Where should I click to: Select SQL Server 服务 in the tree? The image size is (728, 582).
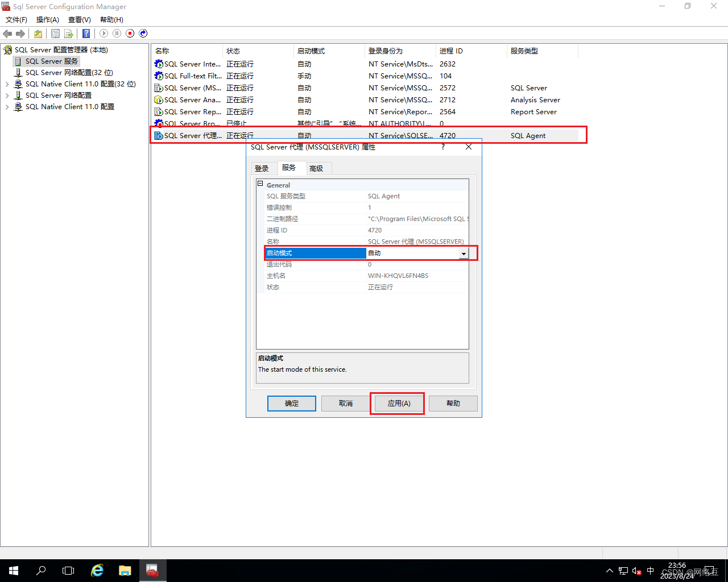coord(52,61)
